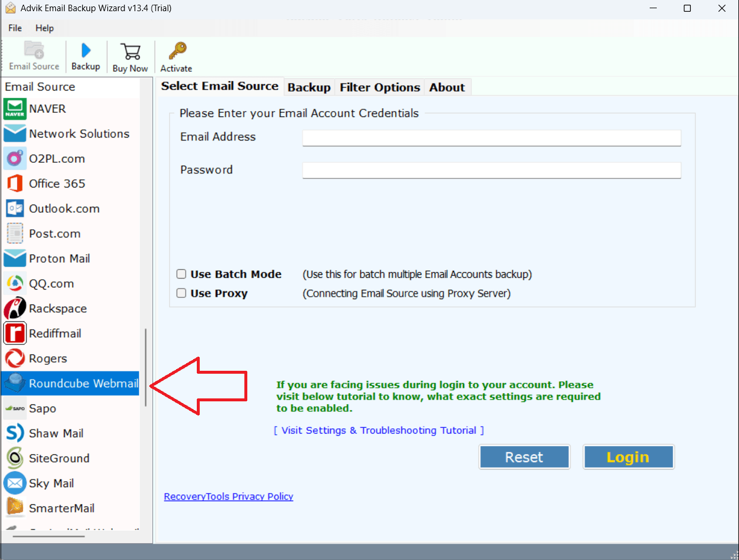Select the Post.com icon
Image resolution: width=739 pixels, height=560 pixels.
pyautogui.click(x=15, y=234)
